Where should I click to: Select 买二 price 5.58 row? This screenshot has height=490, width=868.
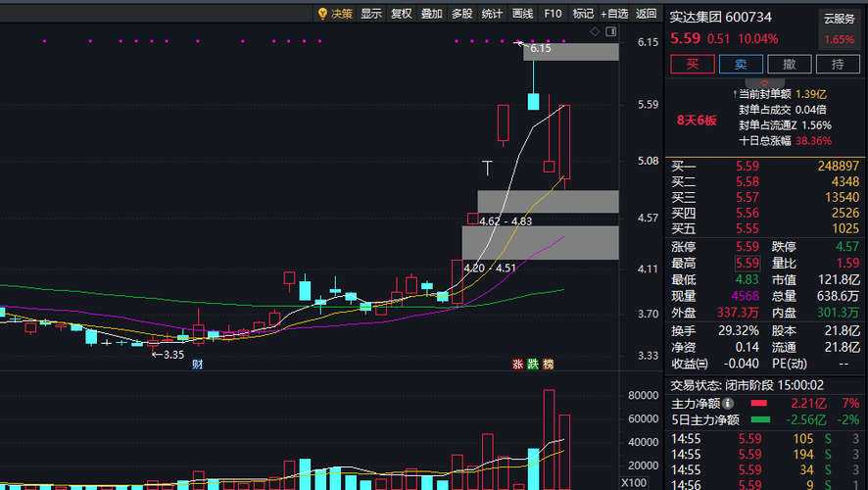click(764, 181)
